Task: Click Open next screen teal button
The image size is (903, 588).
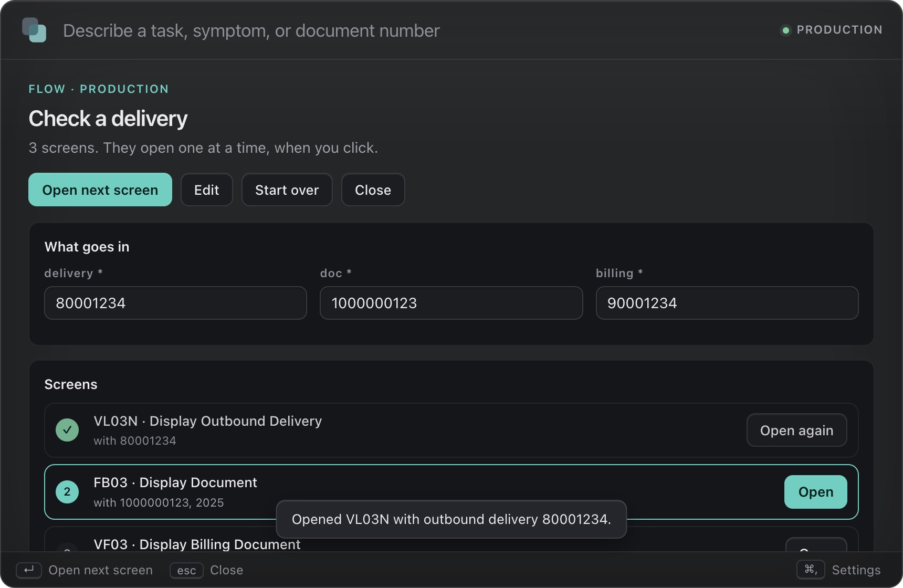Action: point(100,190)
